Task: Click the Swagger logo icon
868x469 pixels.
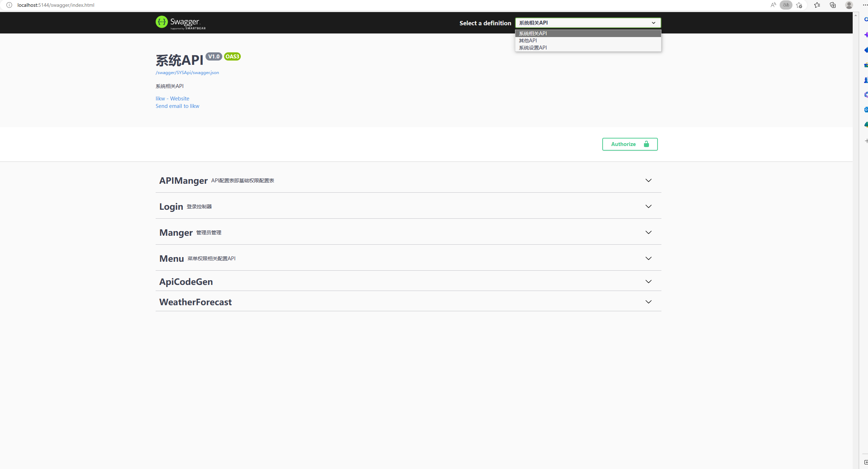Action: [x=162, y=22]
